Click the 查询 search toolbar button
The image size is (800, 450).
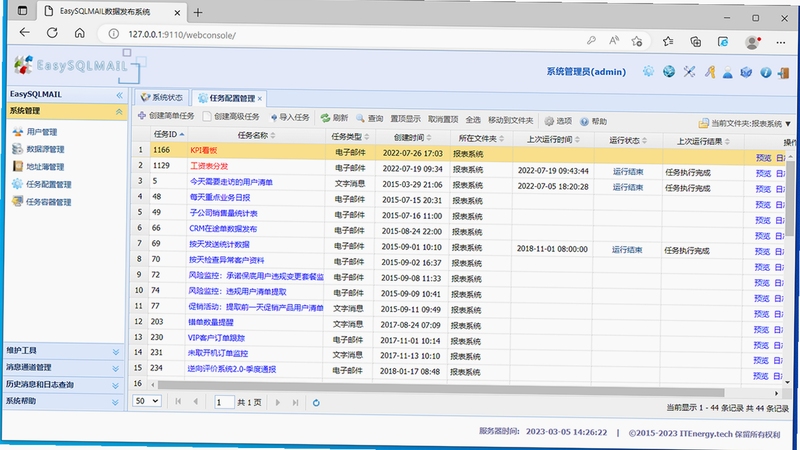[x=369, y=118]
